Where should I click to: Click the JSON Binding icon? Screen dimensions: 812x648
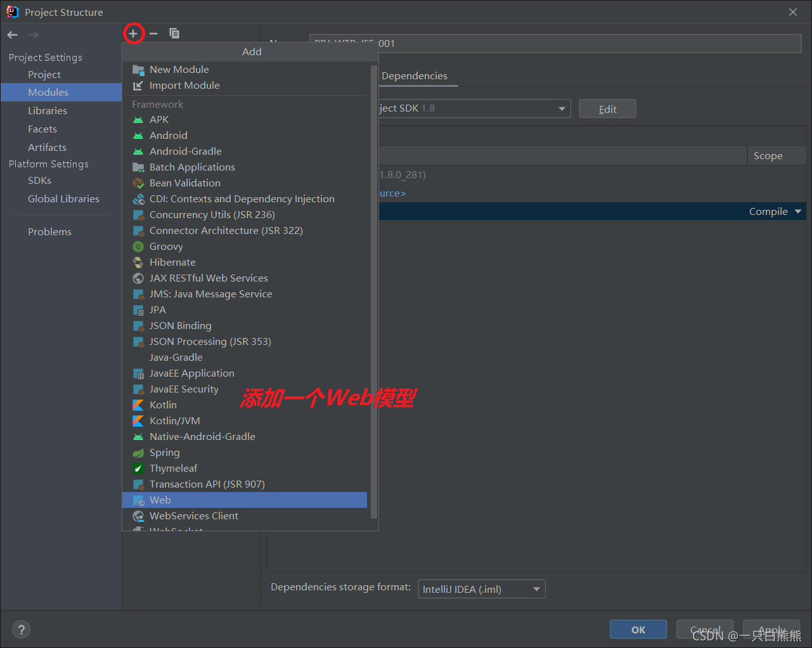(138, 326)
